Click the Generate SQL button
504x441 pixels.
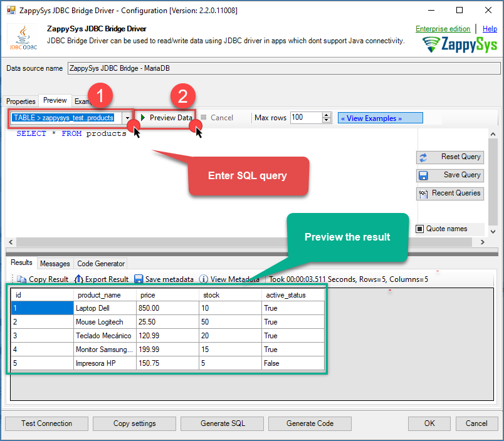pos(223,423)
